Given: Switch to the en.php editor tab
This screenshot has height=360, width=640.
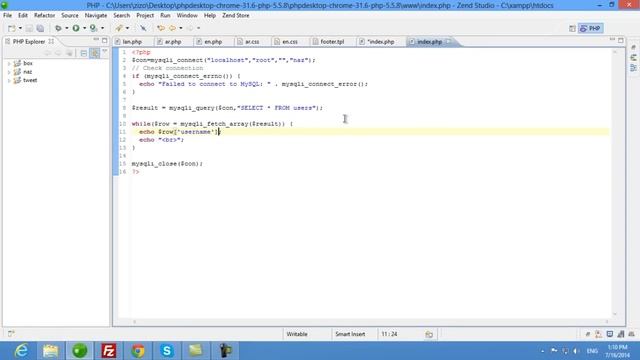Looking at the screenshot, I should point(213,42).
